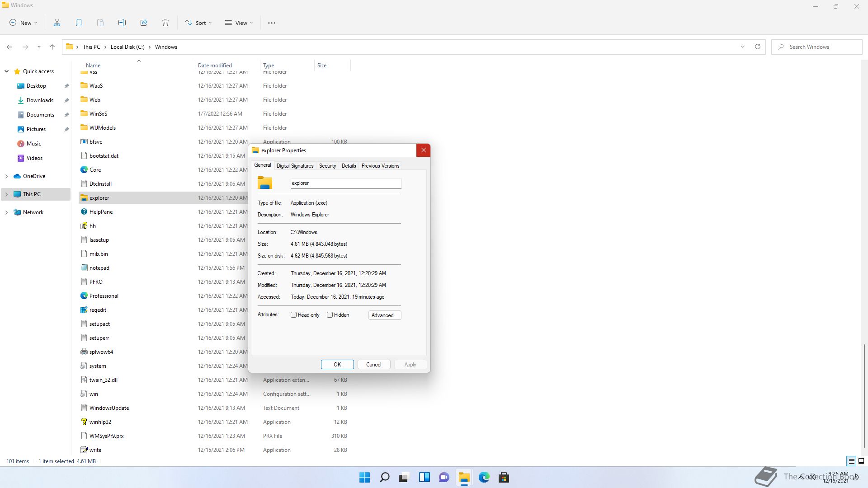Switch to the Security tab
Image resolution: width=868 pixels, height=488 pixels.
[327, 166]
